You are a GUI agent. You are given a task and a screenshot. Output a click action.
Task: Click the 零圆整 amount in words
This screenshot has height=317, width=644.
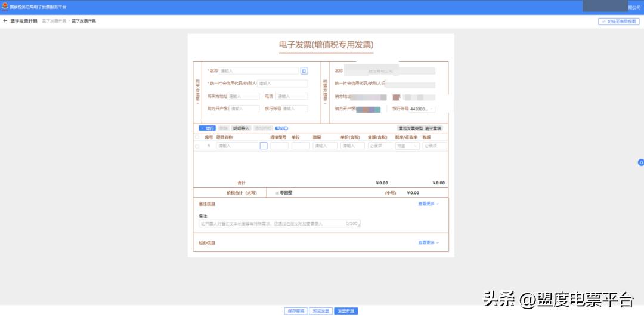[x=286, y=193]
